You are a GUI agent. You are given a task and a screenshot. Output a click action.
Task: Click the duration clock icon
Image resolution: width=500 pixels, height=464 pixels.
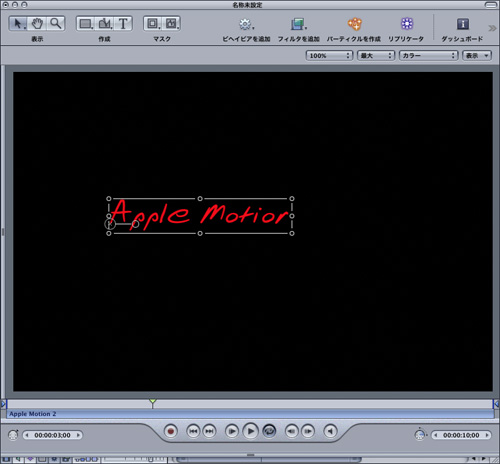pos(420,434)
